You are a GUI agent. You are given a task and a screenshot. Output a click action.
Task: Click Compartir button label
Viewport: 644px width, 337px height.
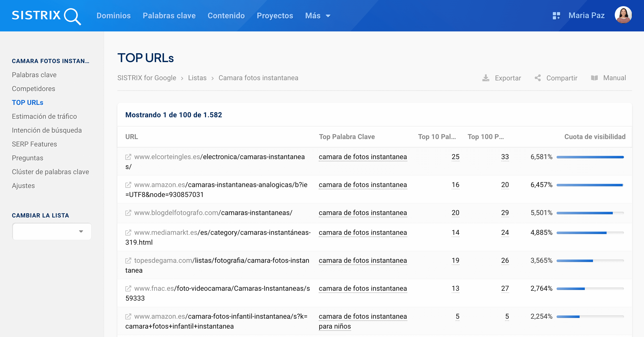[562, 78]
